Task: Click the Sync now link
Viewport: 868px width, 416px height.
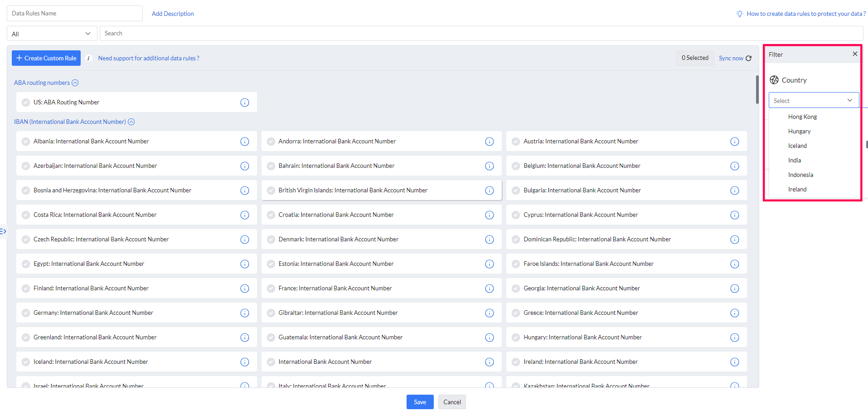Action: click(x=731, y=58)
